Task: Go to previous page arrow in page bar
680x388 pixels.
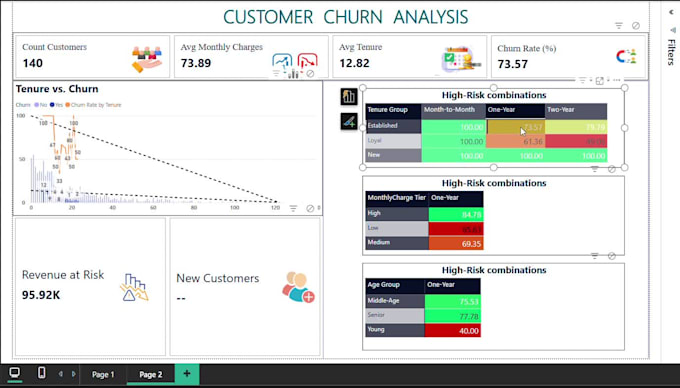Action: point(60,374)
